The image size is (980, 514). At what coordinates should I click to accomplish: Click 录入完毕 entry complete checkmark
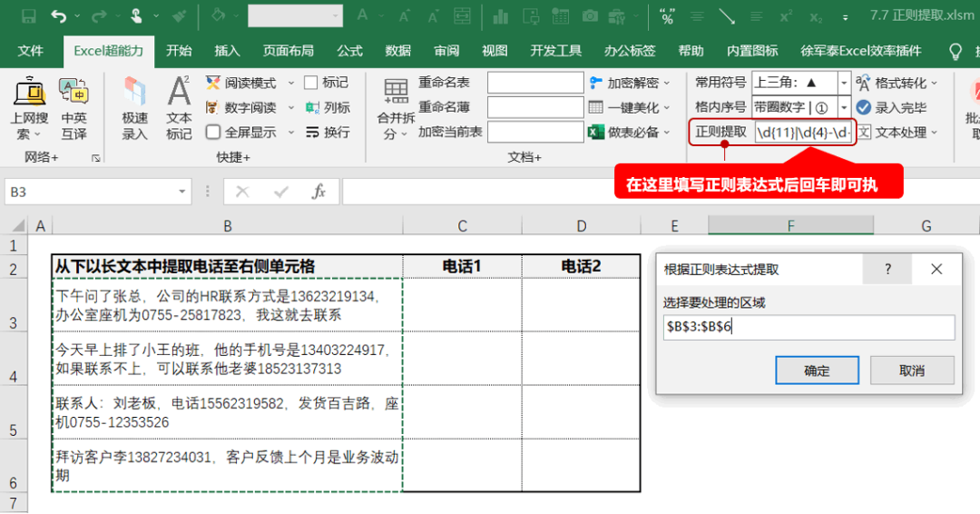(863, 107)
